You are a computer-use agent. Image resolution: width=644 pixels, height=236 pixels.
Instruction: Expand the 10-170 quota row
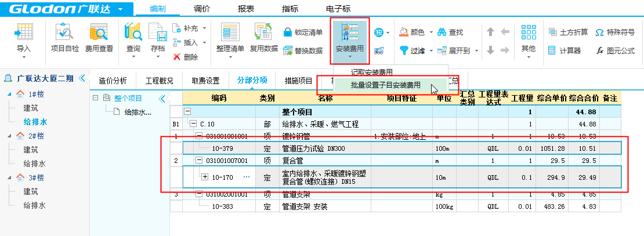(x=204, y=177)
